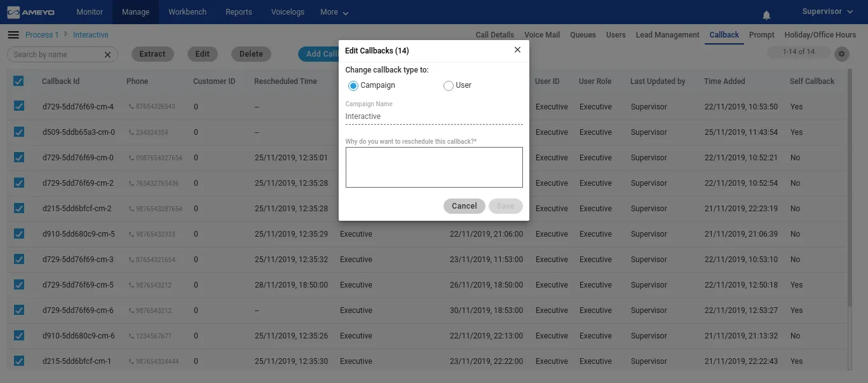Click the Edit button in toolbar

click(202, 54)
